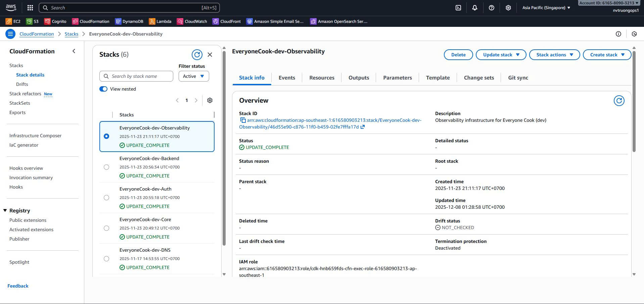
Task: Close the Stacks split panel
Action: click(x=210, y=54)
